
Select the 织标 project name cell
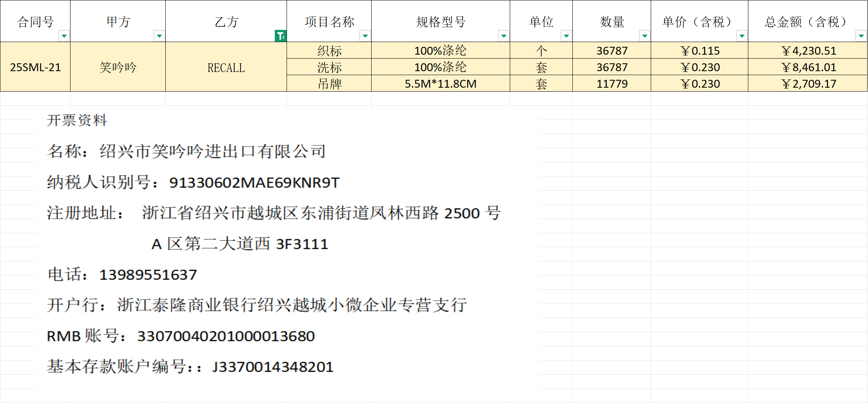pos(329,51)
